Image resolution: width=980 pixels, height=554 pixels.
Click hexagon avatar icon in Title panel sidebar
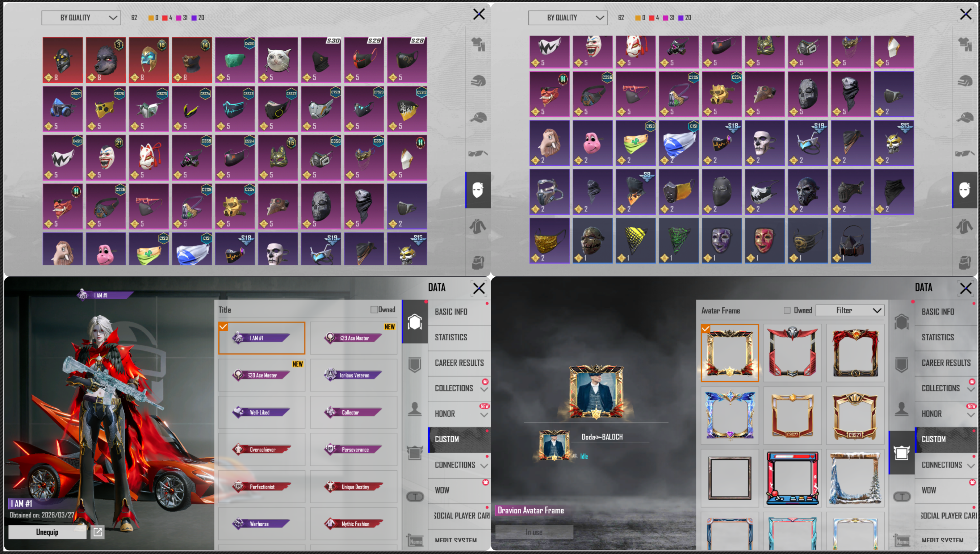coord(415,322)
